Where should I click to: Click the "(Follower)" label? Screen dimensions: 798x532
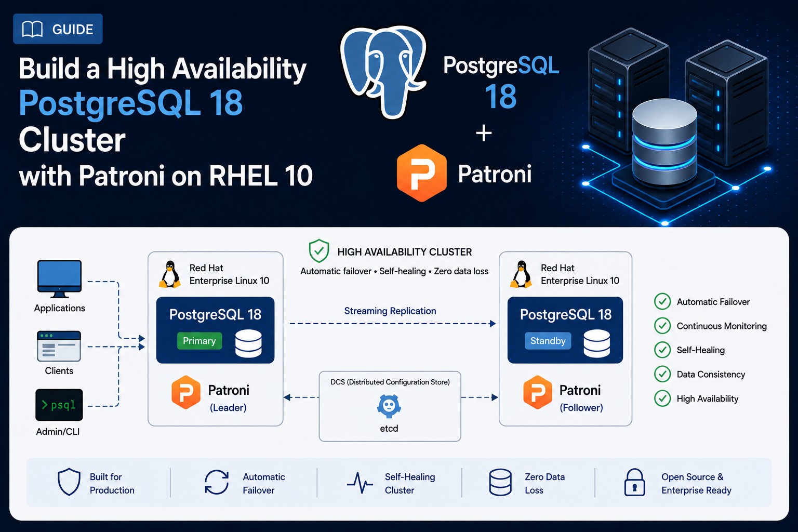click(581, 408)
